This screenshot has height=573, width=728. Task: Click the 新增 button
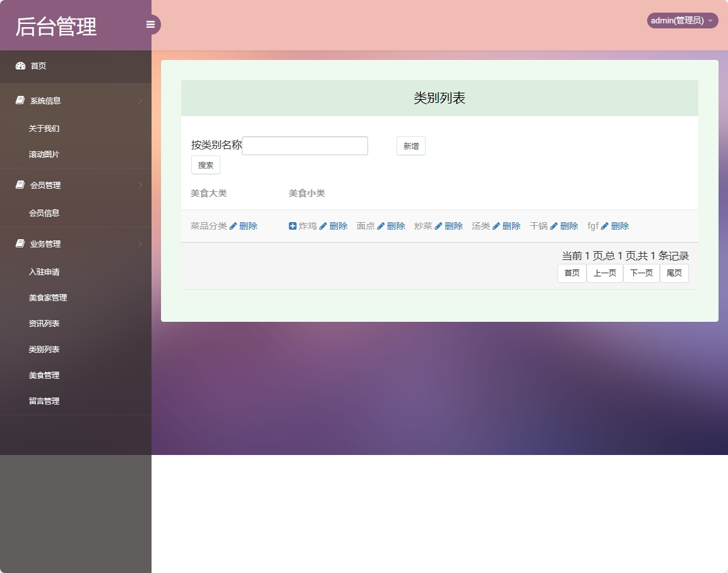point(411,146)
